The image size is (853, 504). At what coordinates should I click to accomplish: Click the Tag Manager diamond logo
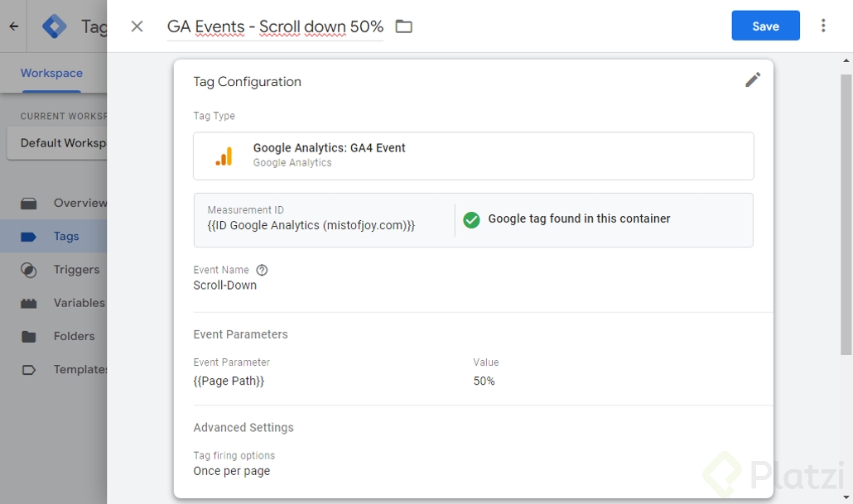click(x=55, y=26)
